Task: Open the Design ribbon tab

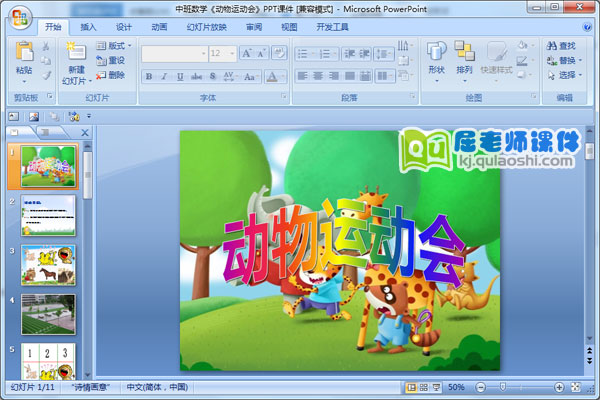Action: pyautogui.click(x=124, y=27)
